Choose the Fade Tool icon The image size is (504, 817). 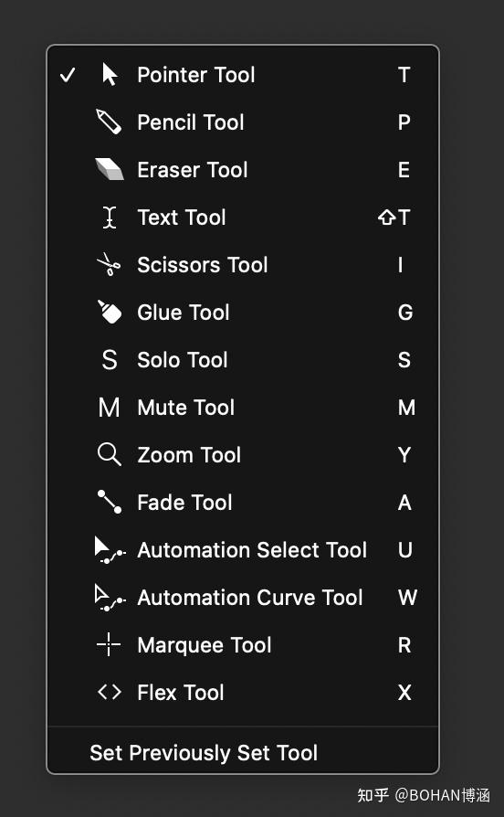(110, 502)
